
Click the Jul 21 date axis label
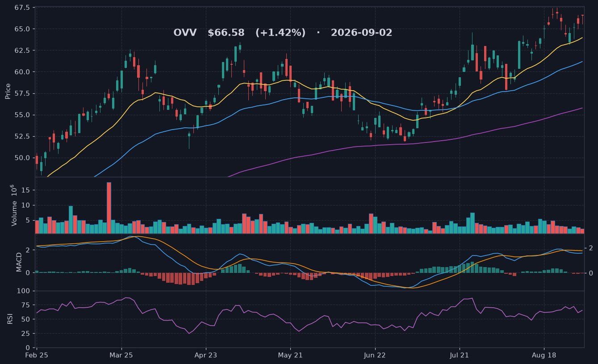click(459, 356)
